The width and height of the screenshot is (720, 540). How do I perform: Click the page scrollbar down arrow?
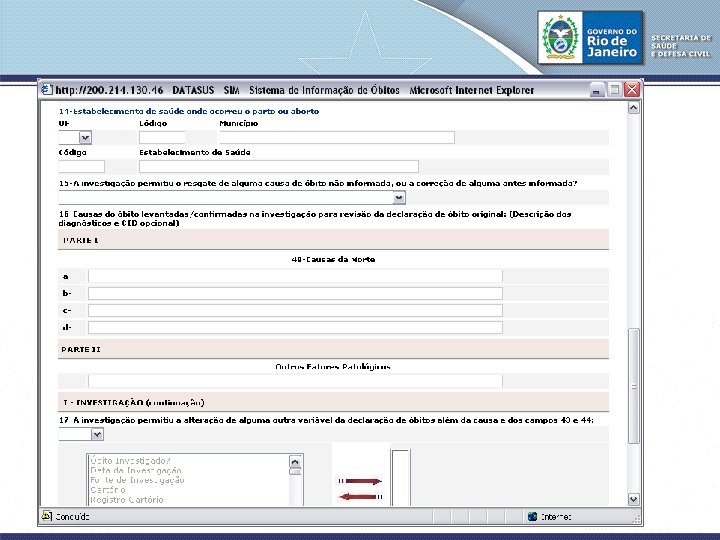634,499
